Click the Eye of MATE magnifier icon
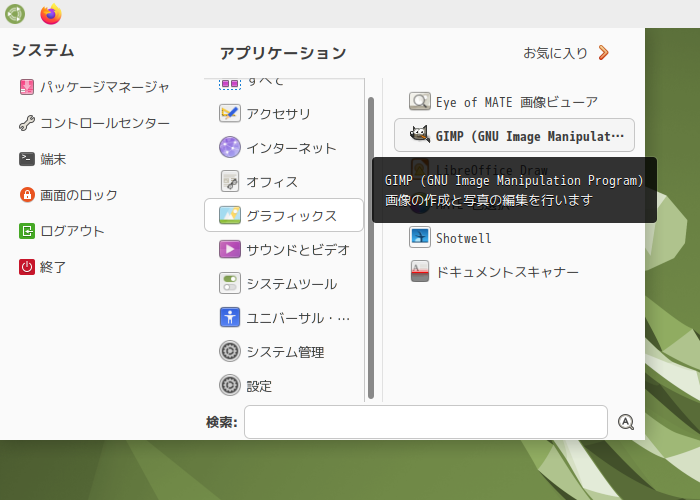The image size is (700, 500). click(x=420, y=101)
